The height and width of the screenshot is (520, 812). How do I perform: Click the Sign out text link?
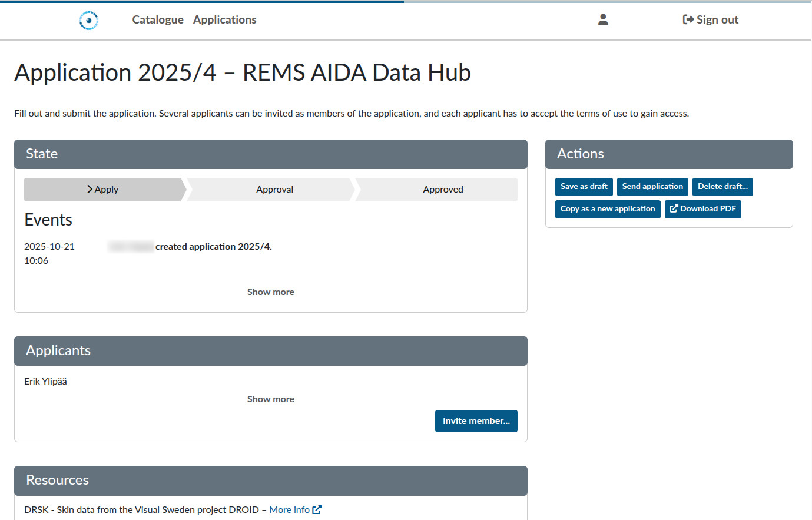coord(717,19)
